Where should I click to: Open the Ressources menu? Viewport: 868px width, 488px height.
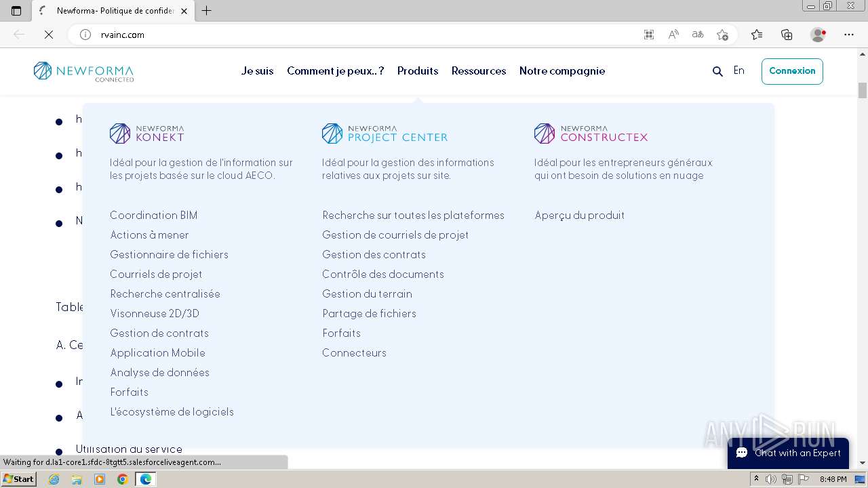pyautogui.click(x=479, y=70)
